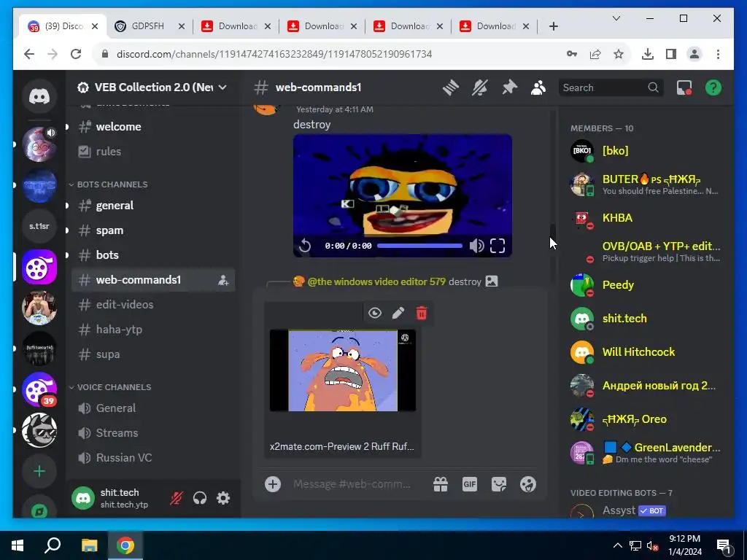The image size is (747, 560).
Task: Open the gift Nitro icon
Action: pos(441,484)
